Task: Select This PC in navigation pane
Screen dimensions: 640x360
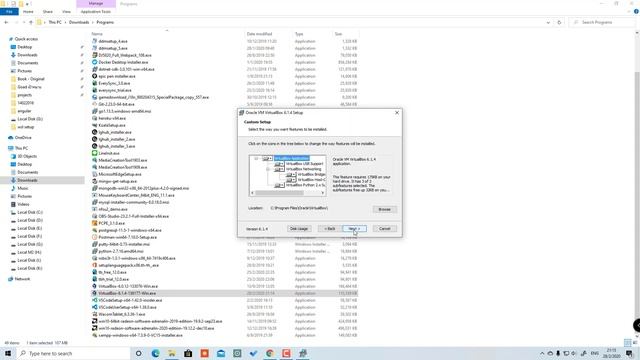Action: 21,148
